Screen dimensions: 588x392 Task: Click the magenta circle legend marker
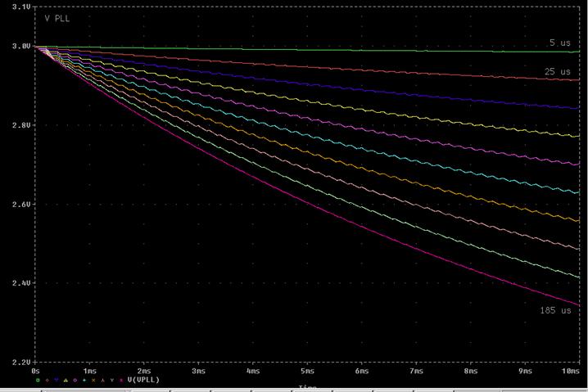click(75, 380)
